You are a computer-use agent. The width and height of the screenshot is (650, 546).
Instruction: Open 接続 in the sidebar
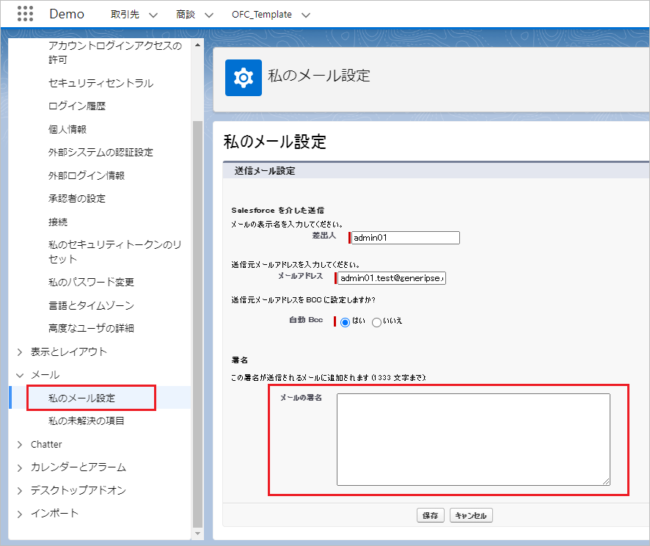(x=58, y=222)
